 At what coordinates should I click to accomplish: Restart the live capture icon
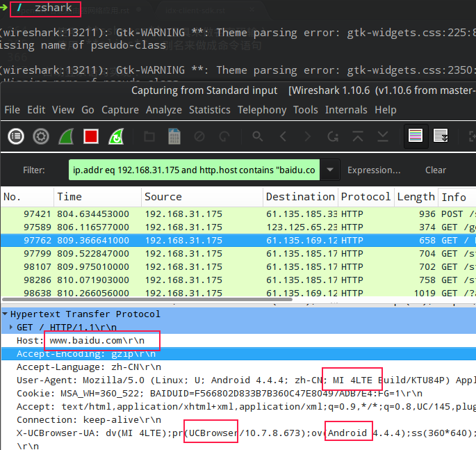(116, 136)
